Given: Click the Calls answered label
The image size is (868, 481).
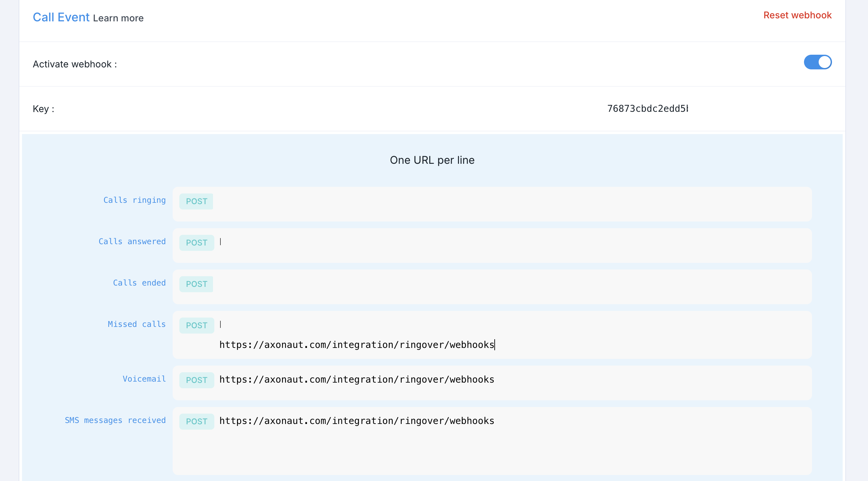Looking at the screenshot, I should 132,242.
